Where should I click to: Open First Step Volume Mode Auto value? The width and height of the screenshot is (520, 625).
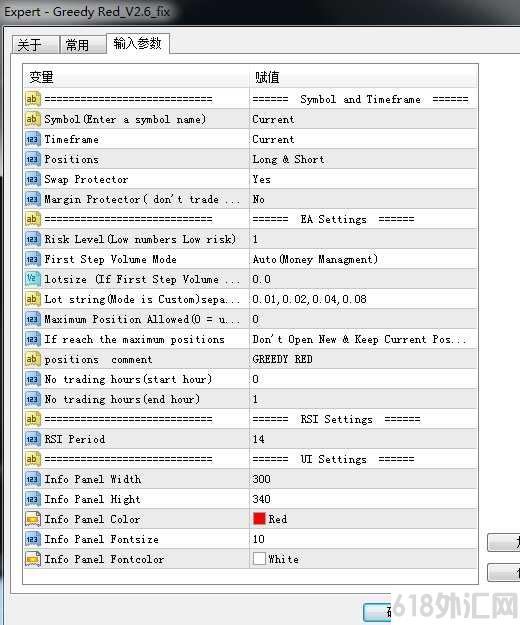point(363,259)
